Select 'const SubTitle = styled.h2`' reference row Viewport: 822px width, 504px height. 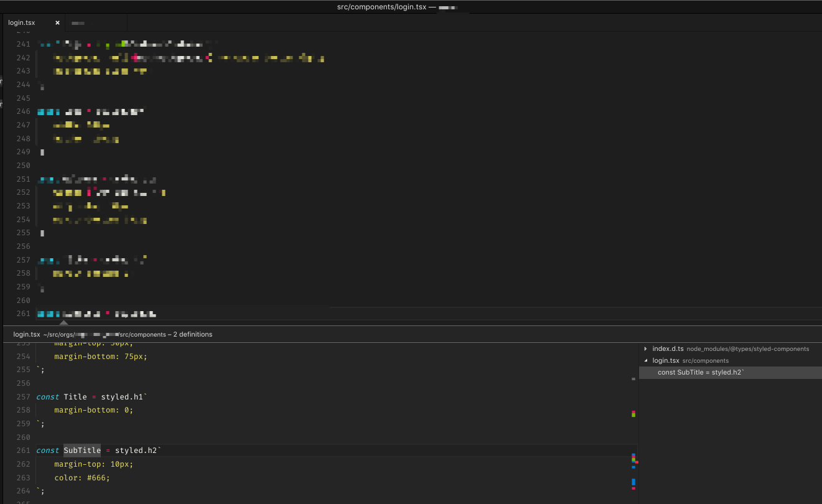click(x=731, y=373)
